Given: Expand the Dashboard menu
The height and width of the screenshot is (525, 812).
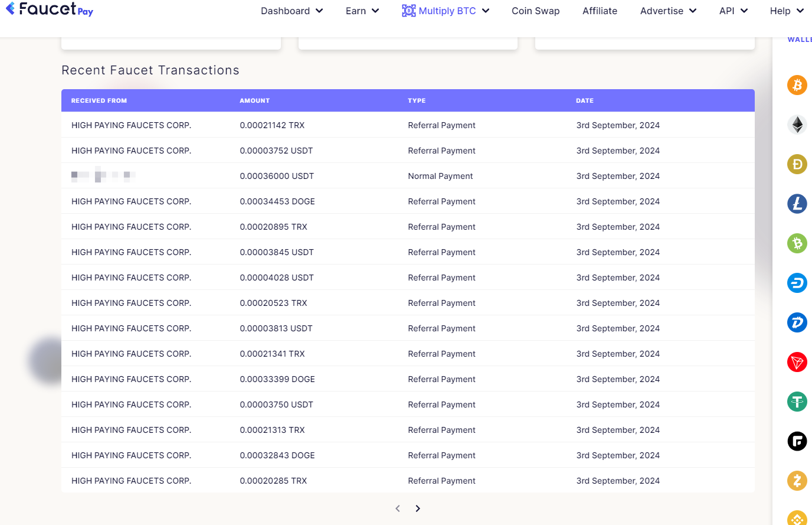Looking at the screenshot, I should (x=292, y=11).
